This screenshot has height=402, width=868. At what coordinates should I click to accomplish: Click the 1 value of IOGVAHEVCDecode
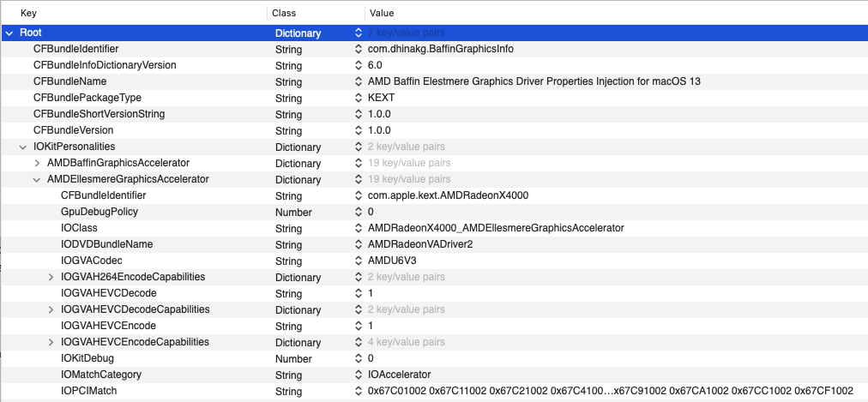pyautogui.click(x=371, y=293)
